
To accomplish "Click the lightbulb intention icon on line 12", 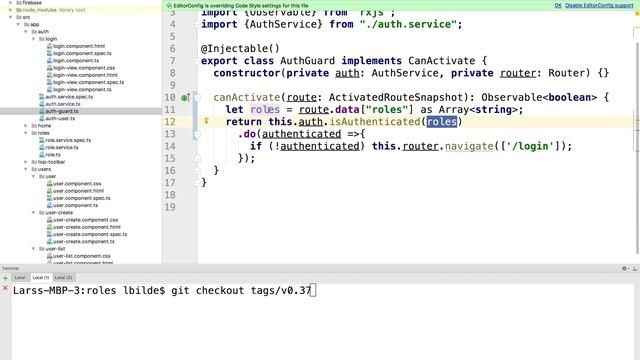I will pos(207,121).
